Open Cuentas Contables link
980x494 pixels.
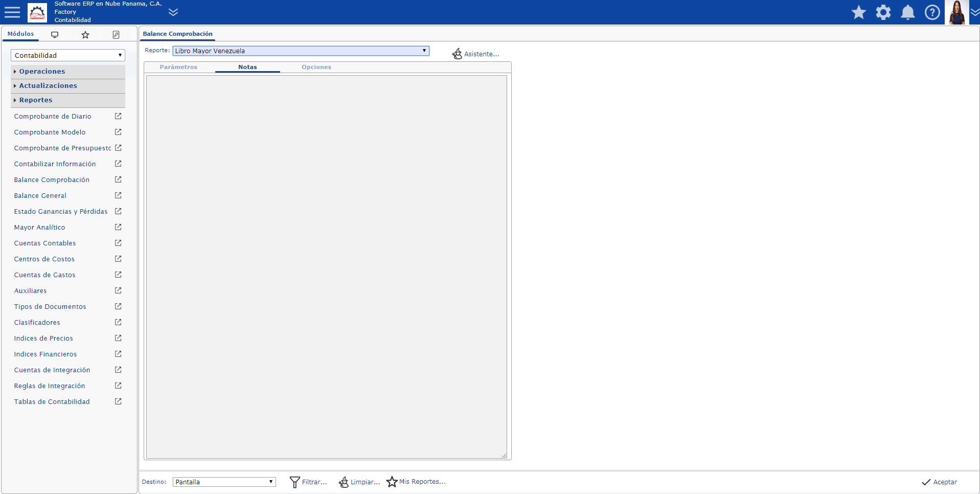point(45,243)
